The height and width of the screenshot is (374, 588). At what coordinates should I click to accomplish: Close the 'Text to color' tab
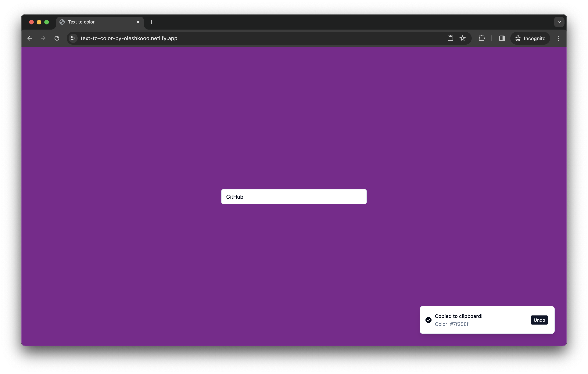coord(138,22)
